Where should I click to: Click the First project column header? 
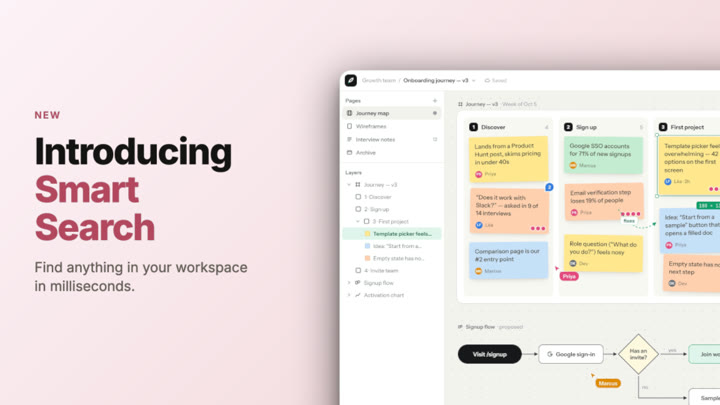(x=687, y=127)
